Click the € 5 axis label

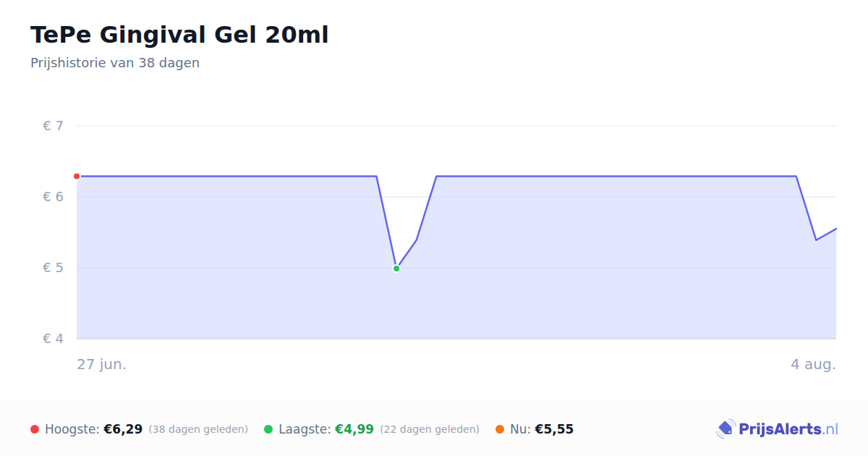coord(54,268)
